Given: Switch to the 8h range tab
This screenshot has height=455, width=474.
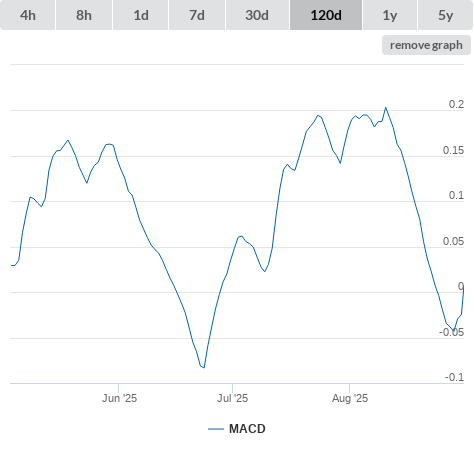Looking at the screenshot, I should tap(84, 15).
